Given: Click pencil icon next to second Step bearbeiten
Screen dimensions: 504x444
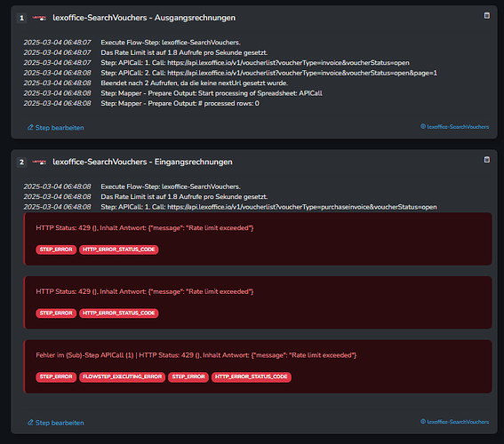Looking at the screenshot, I should tap(30, 423).
